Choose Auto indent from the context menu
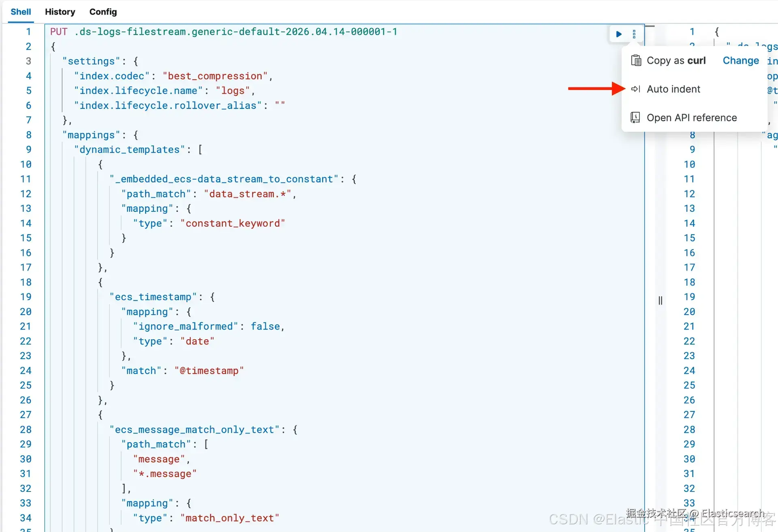 click(x=673, y=89)
